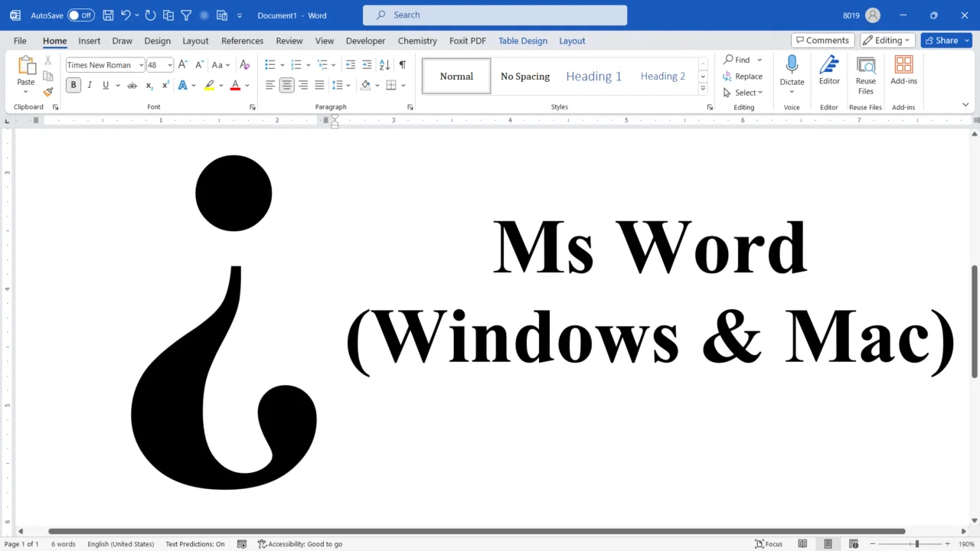Apply strikethrough formatting
Screen dimensions: 980x551
[x=132, y=85]
